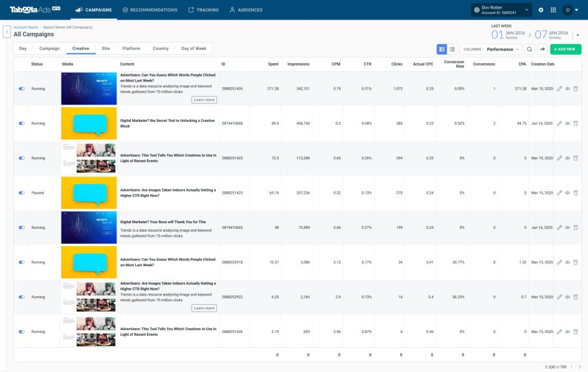Delete creative 2888251423 via trash icon
This screenshot has width=588, height=372.
pos(575,193)
